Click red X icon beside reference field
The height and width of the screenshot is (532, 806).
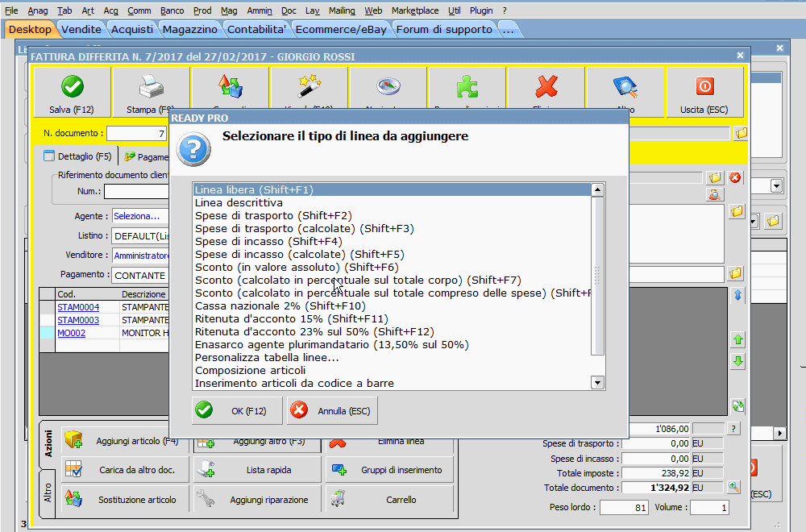[735, 178]
